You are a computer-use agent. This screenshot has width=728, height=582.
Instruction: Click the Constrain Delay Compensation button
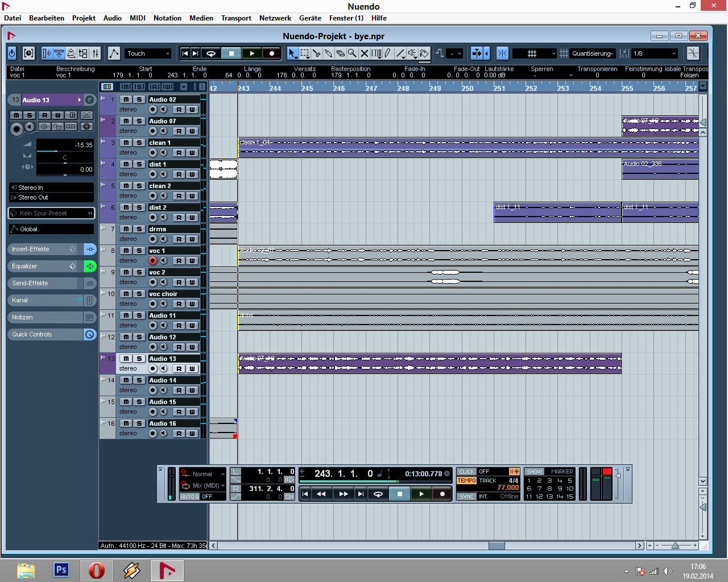pyautogui.click(x=28, y=53)
